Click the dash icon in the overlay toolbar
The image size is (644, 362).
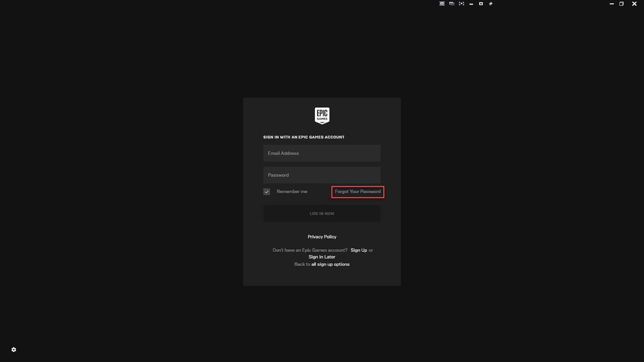[x=471, y=3]
